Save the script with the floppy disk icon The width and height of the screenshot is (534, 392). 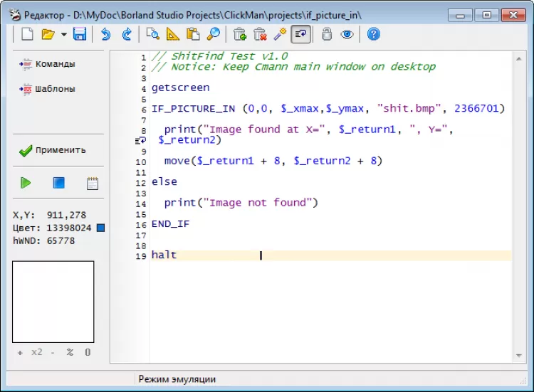pyautogui.click(x=80, y=34)
